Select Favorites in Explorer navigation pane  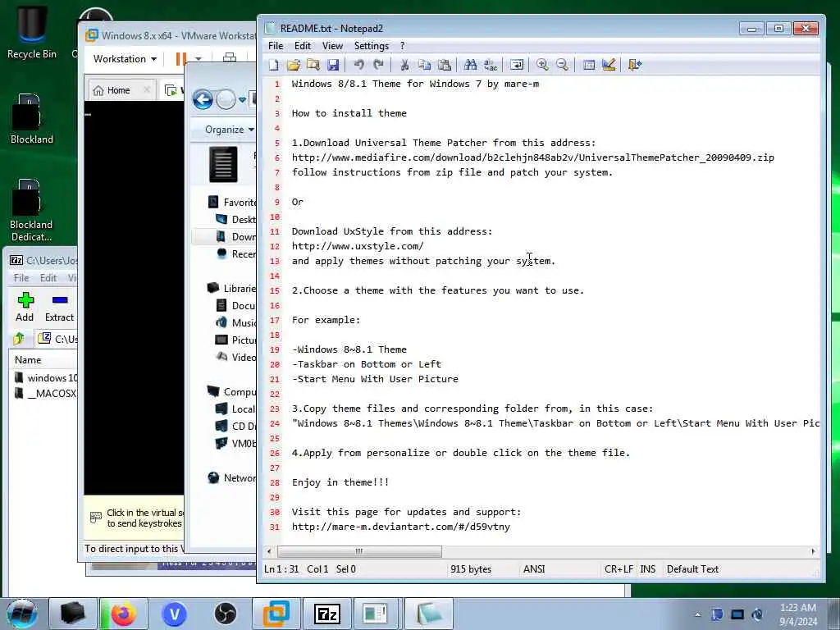(231, 203)
